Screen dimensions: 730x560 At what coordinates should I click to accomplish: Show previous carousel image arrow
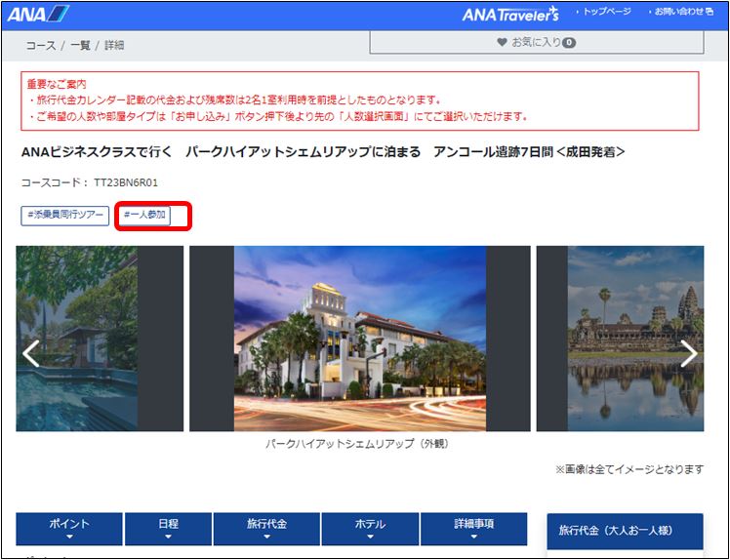tap(31, 354)
